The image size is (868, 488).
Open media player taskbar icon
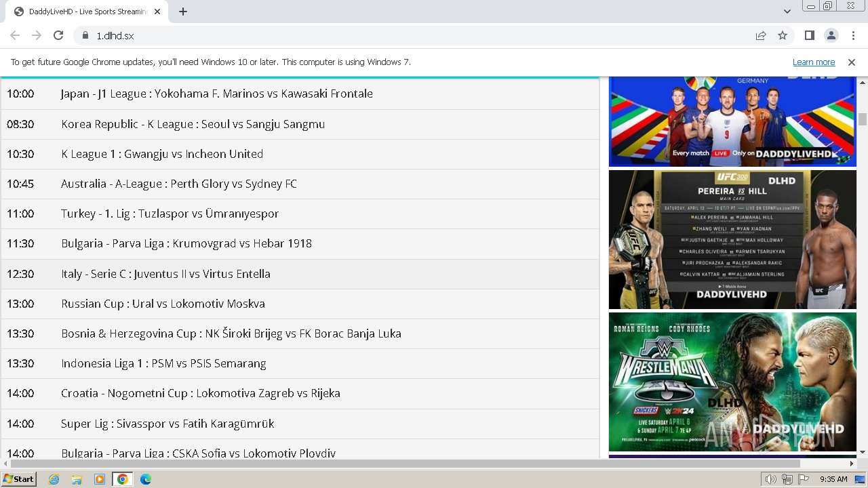[100, 479]
